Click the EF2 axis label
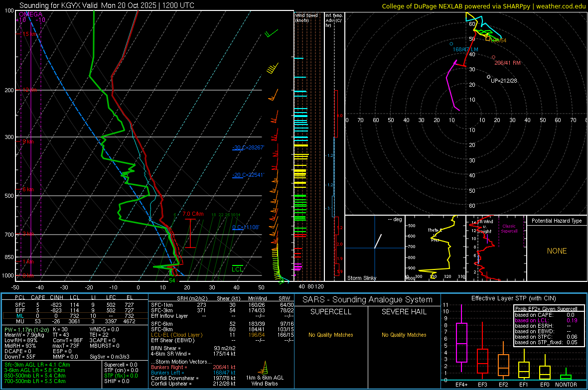Viewport: 588px width, 390px height. click(503, 385)
